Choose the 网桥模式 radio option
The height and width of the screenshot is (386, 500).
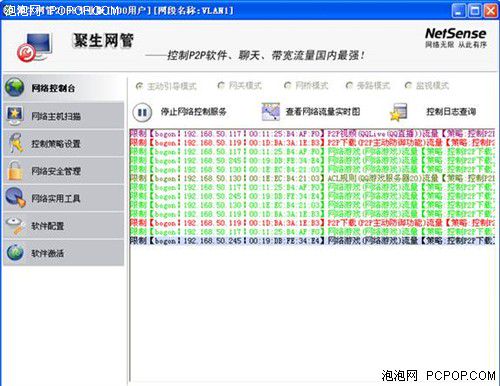click(x=287, y=86)
